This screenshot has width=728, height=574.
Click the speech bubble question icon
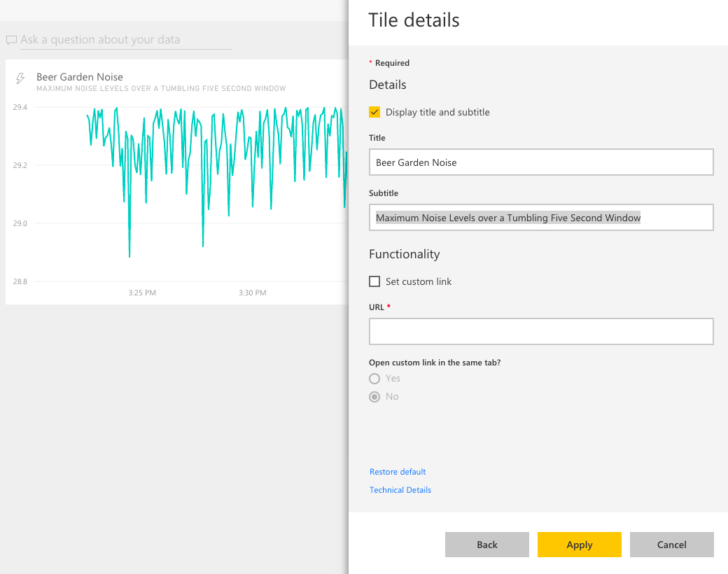(11, 40)
